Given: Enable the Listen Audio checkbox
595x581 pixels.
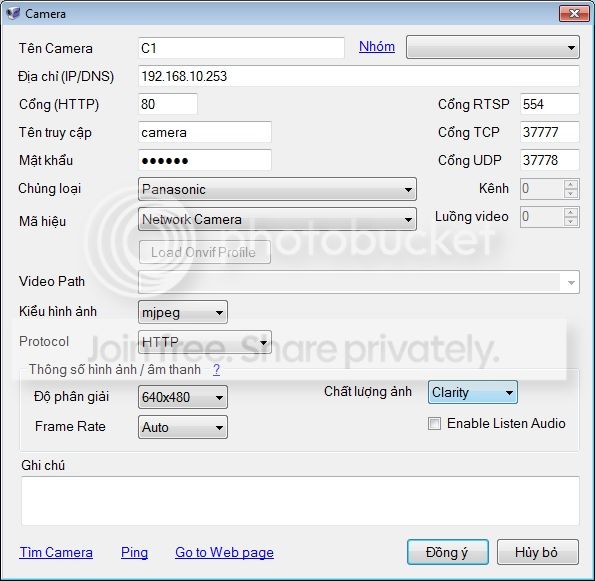Looking at the screenshot, I should click(x=434, y=424).
